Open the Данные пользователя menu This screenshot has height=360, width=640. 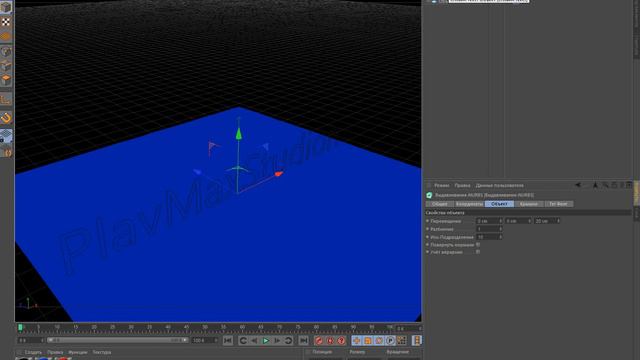[500, 185]
